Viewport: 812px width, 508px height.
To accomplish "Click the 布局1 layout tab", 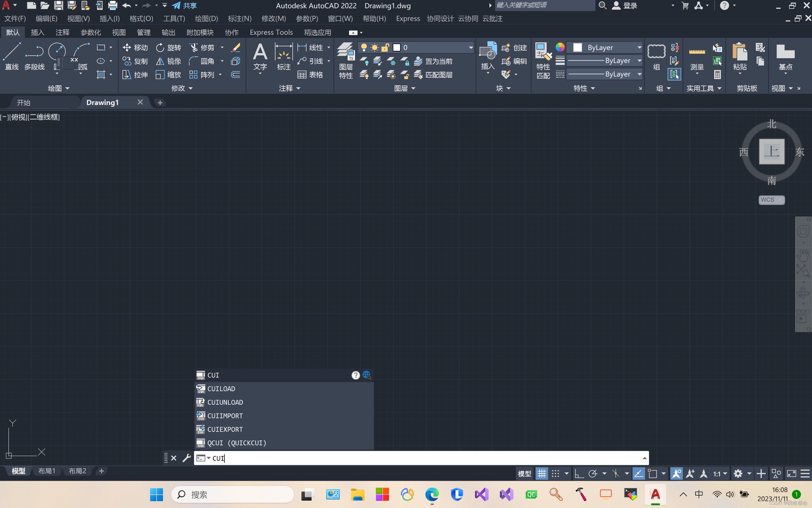I will [47, 471].
